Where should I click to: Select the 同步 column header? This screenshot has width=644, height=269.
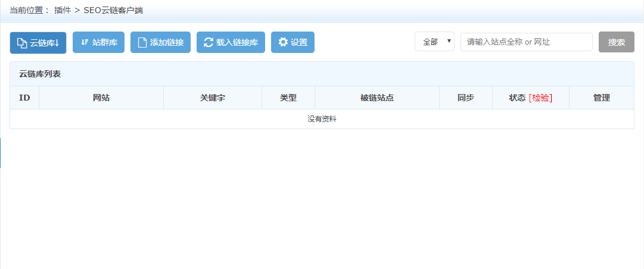(466, 98)
